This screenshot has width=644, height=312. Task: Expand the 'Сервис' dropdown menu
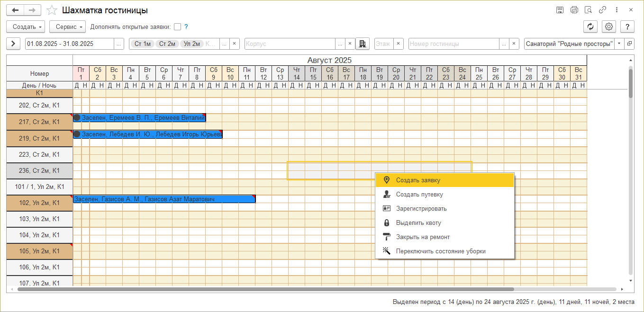pyautogui.click(x=67, y=27)
